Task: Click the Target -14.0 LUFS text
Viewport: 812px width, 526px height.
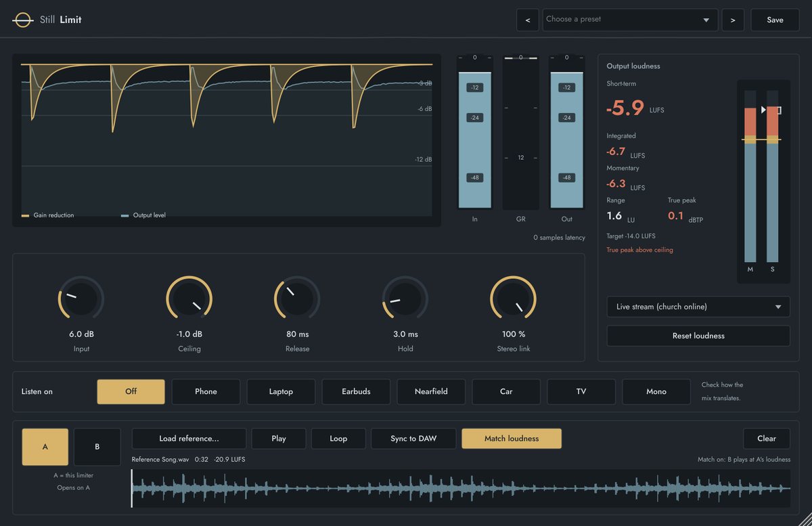Action: 631,236
